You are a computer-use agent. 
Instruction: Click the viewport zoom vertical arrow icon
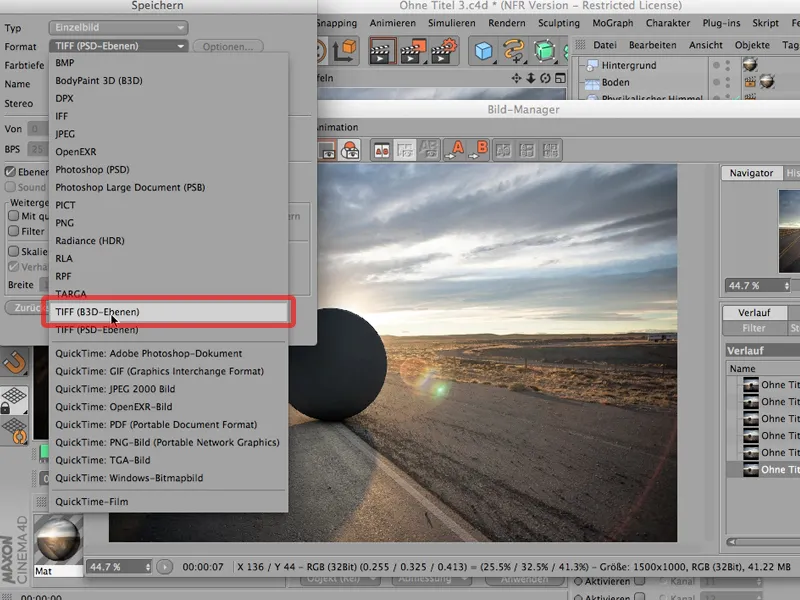[x=531, y=78]
